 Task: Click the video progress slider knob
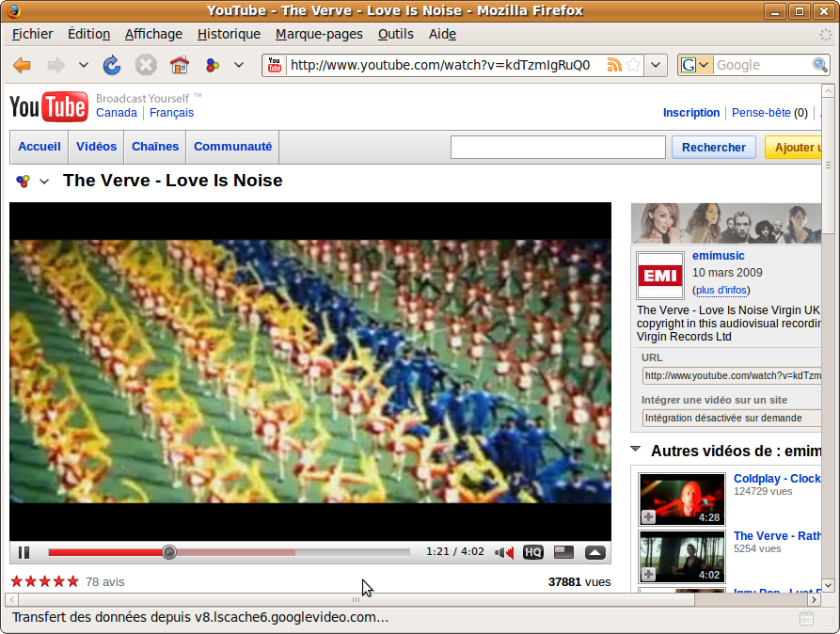coord(169,552)
